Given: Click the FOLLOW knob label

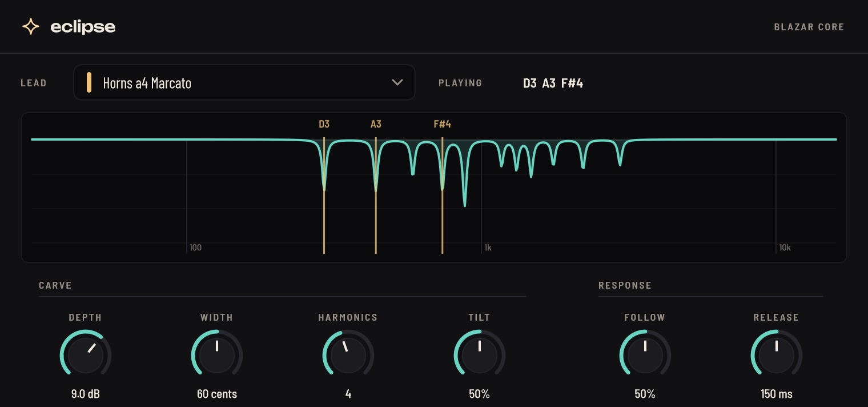Looking at the screenshot, I should (x=645, y=317).
